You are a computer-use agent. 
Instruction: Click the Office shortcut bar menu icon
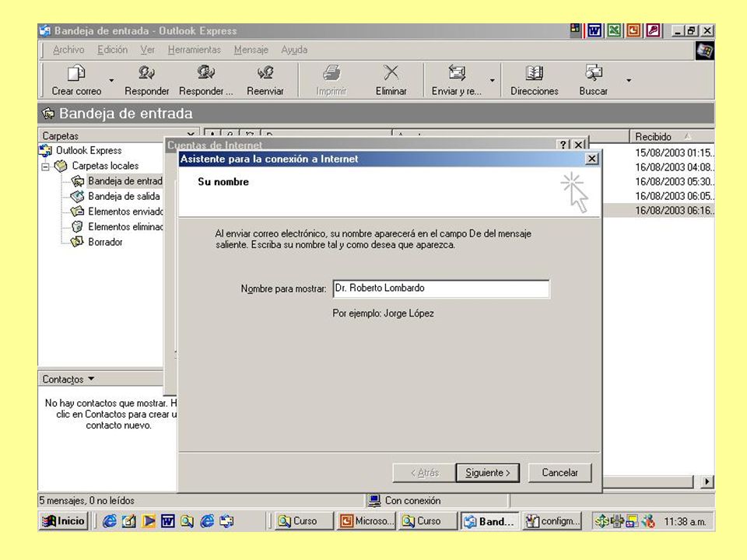tap(576, 29)
